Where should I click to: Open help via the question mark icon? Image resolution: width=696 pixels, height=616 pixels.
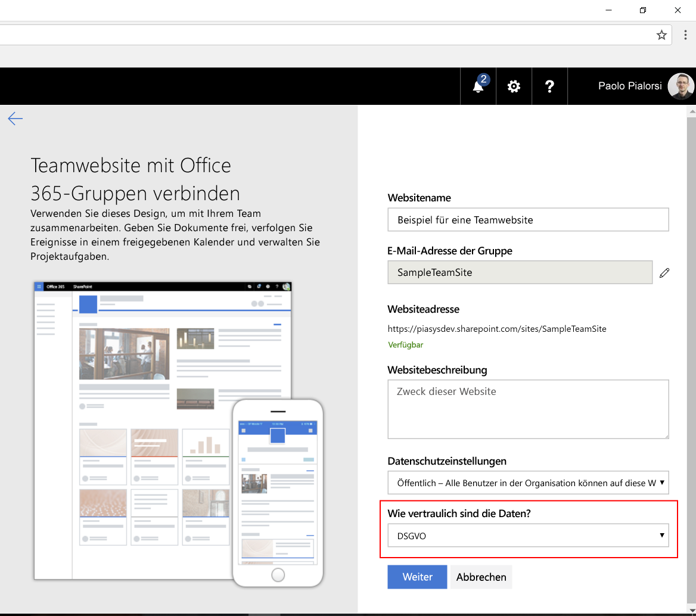549,86
